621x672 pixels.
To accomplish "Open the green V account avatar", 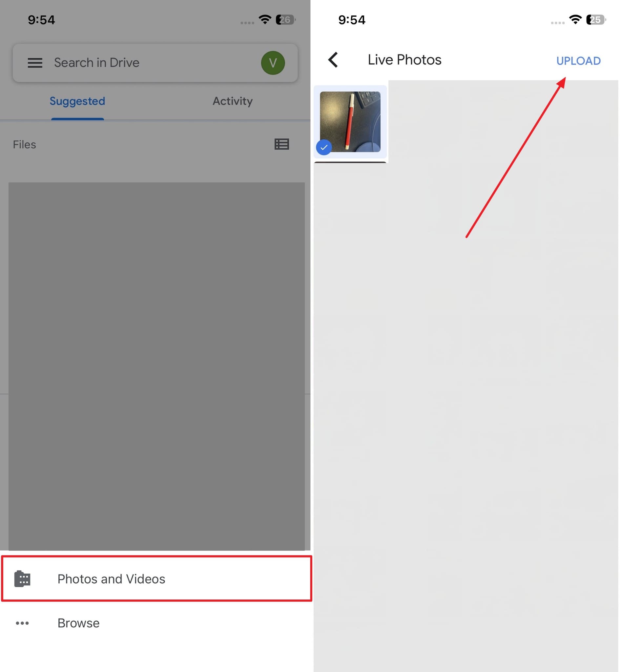I will [x=273, y=63].
